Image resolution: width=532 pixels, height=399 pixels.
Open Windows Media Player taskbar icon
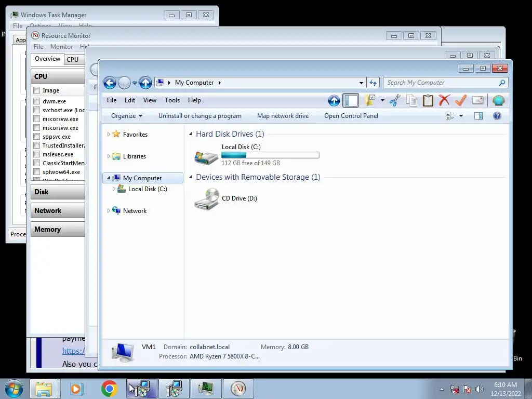76,389
